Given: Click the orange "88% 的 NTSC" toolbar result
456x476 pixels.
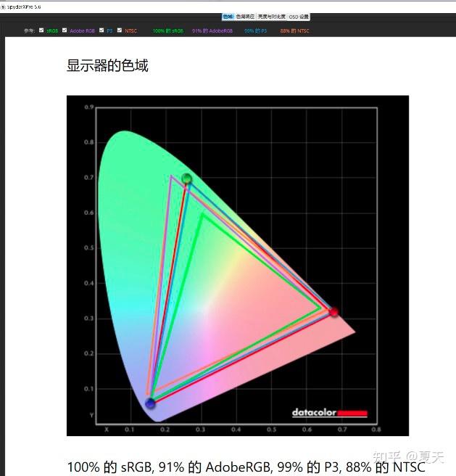Looking at the screenshot, I should [x=294, y=31].
